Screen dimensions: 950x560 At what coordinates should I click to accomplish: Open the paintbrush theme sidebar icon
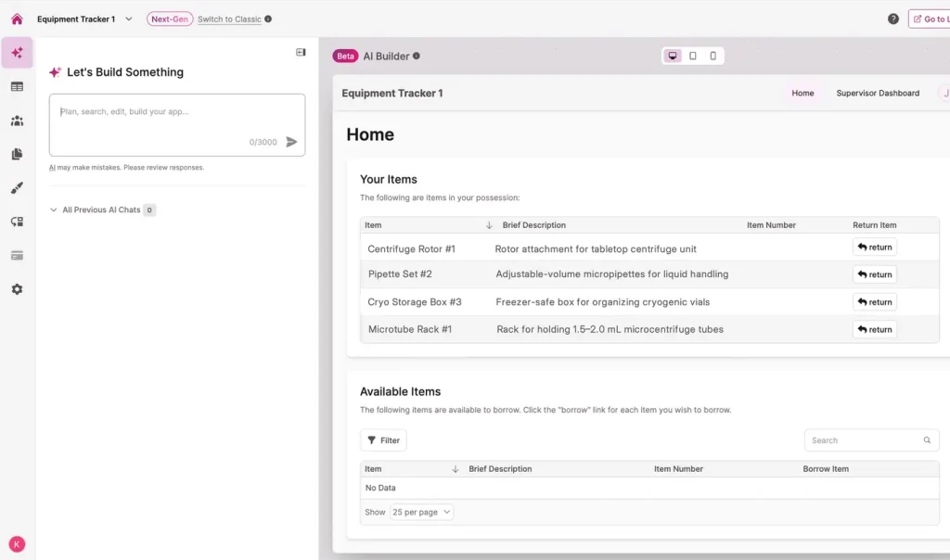point(17,188)
